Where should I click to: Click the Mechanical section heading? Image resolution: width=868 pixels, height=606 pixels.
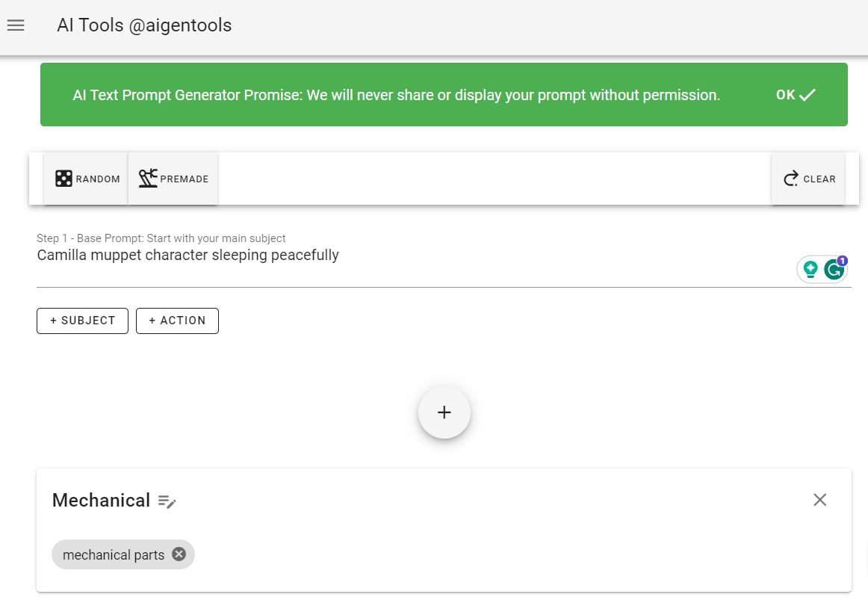[x=101, y=500]
